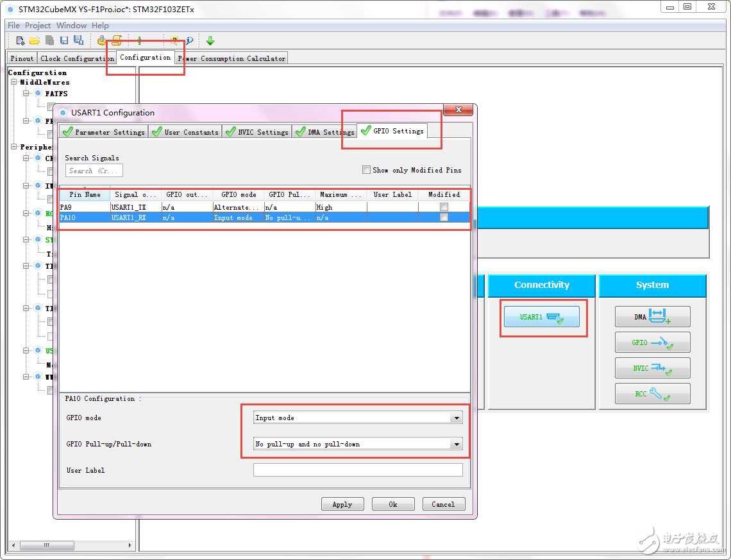Collapse the Peripherals tree node
The height and width of the screenshot is (560, 731).
point(14,147)
